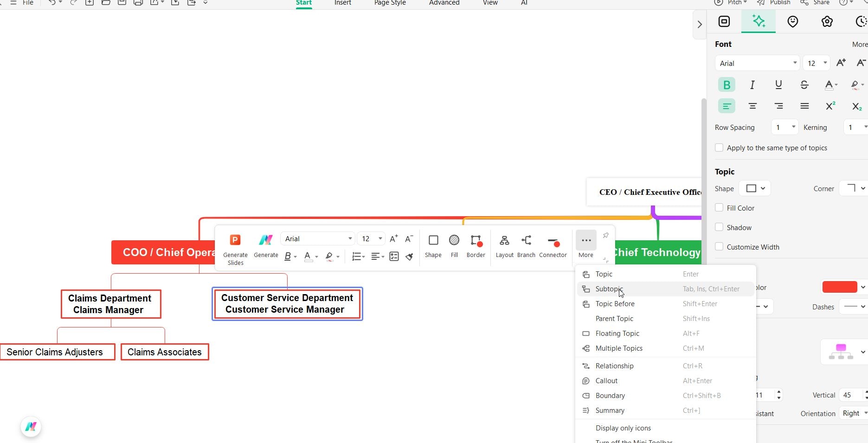The height and width of the screenshot is (443, 868).
Task: Select center text alignment in Font panel
Action: (x=752, y=106)
